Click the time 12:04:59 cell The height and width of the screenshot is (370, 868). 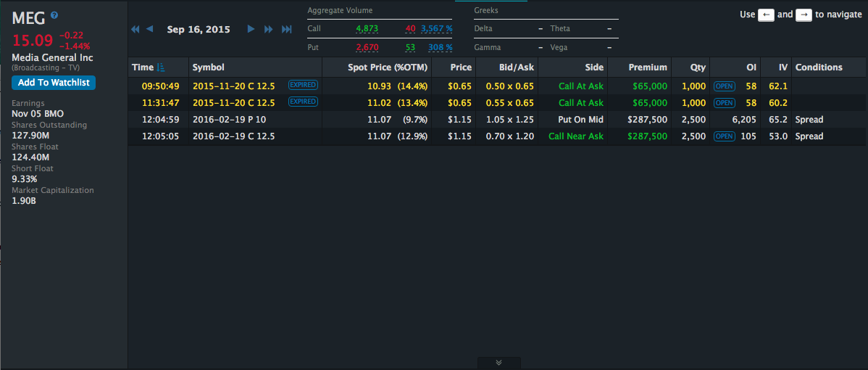click(x=161, y=120)
